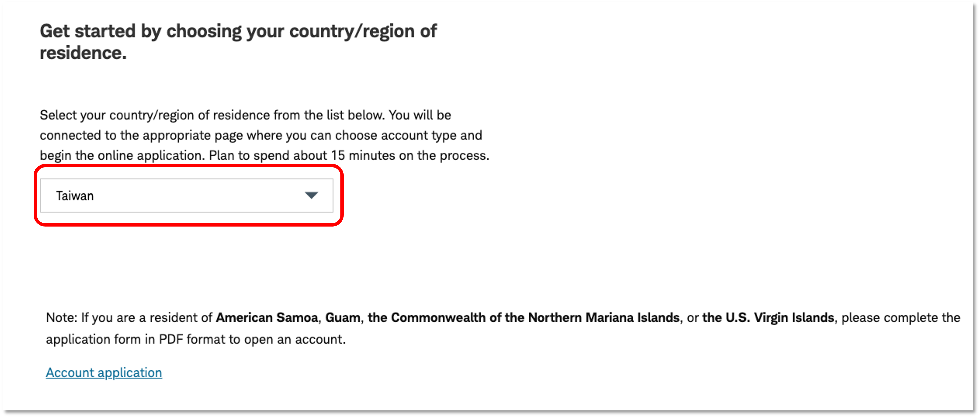
Task: Click the dropdown arrow next to Taiwan
Action: [311, 195]
